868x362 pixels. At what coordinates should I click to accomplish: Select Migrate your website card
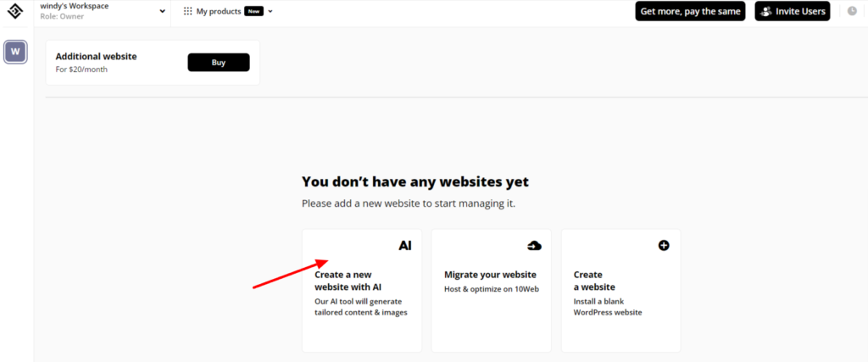click(x=492, y=291)
